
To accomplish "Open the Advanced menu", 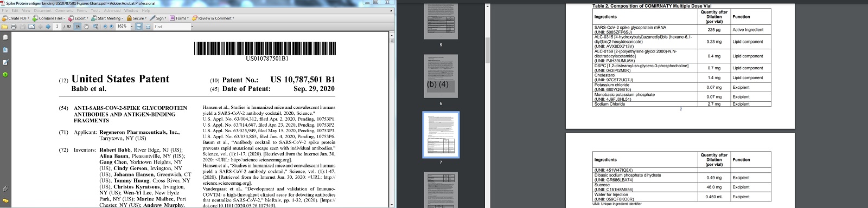I will point(112,10).
